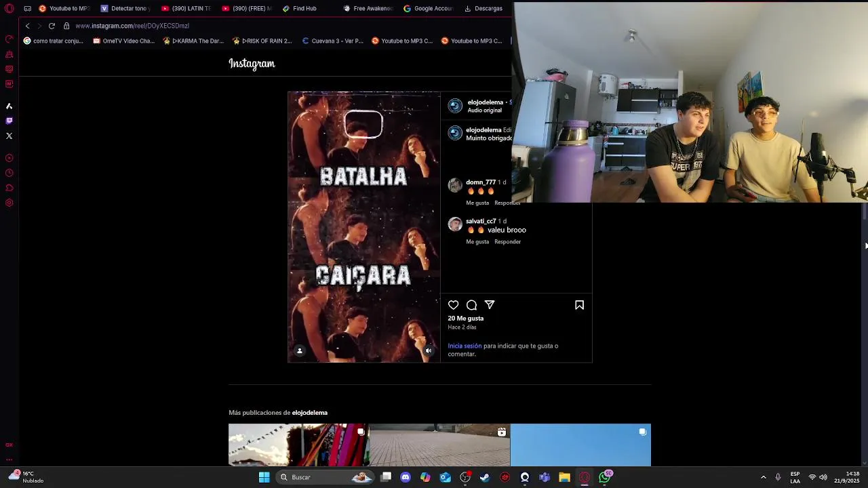Open the weather widget showing 16°C Nublado
This screenshot has height=488, width=868.
(x=26, y=477)
